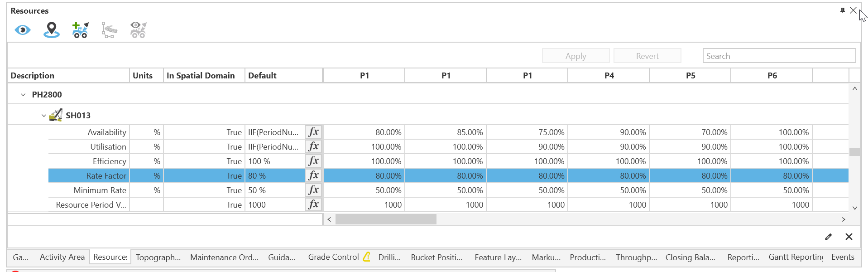
Task: Click the P4 period column header
Action: 609,75
